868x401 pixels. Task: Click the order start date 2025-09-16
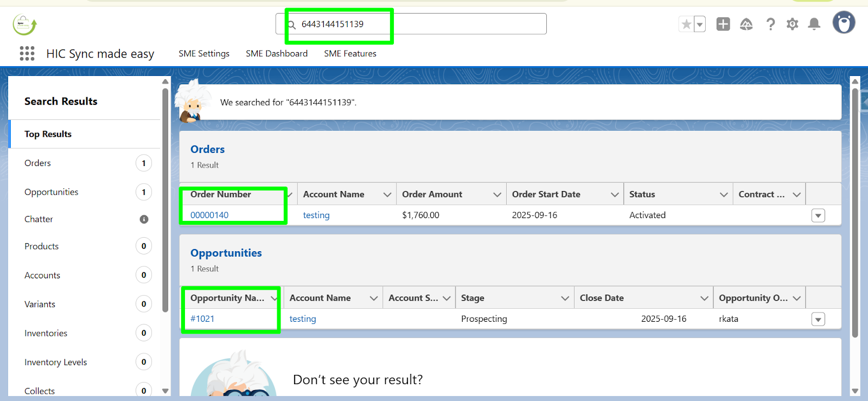coord(534,215)
